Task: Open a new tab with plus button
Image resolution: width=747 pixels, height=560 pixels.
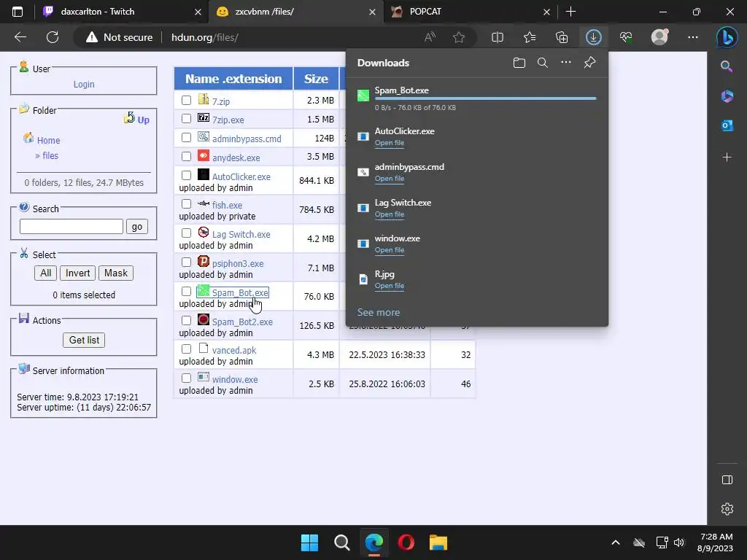Action: (x=570, y=12)
